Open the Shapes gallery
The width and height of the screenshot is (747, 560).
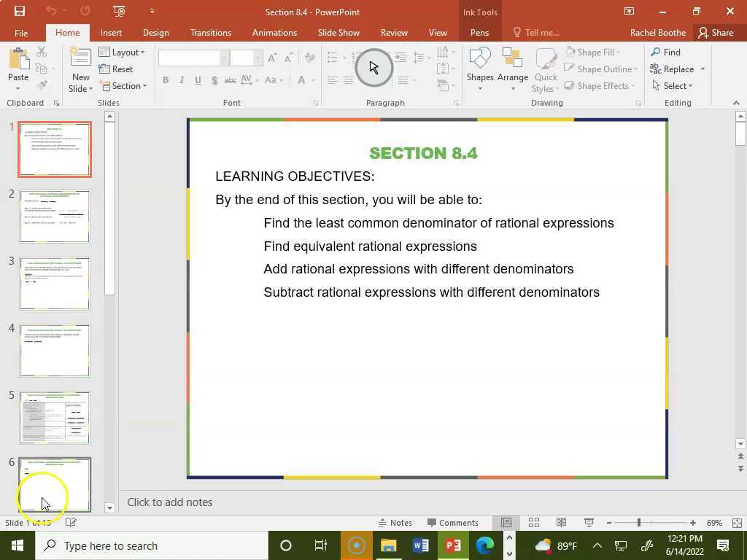480,69
